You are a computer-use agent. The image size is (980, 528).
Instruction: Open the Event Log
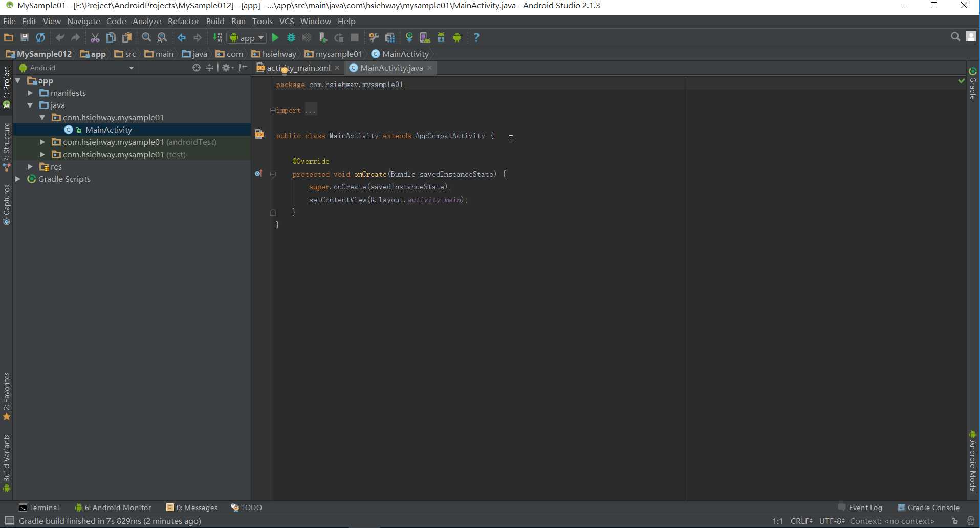860,508
